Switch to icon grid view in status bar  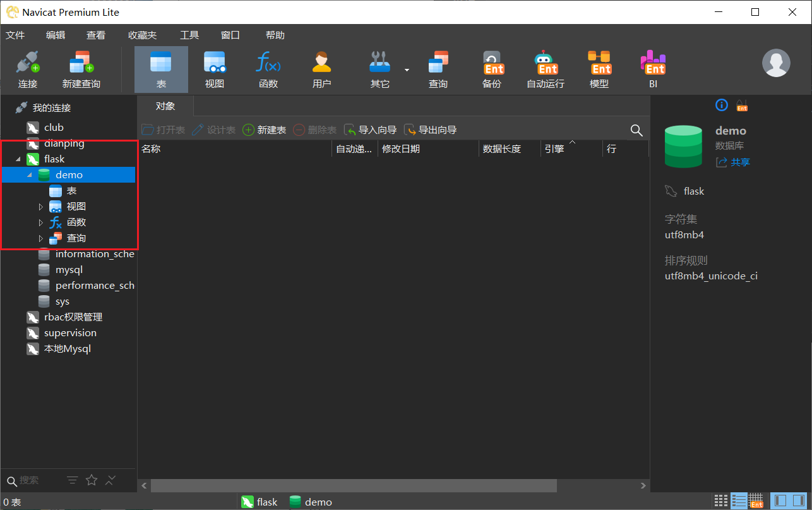pos(721,501)
